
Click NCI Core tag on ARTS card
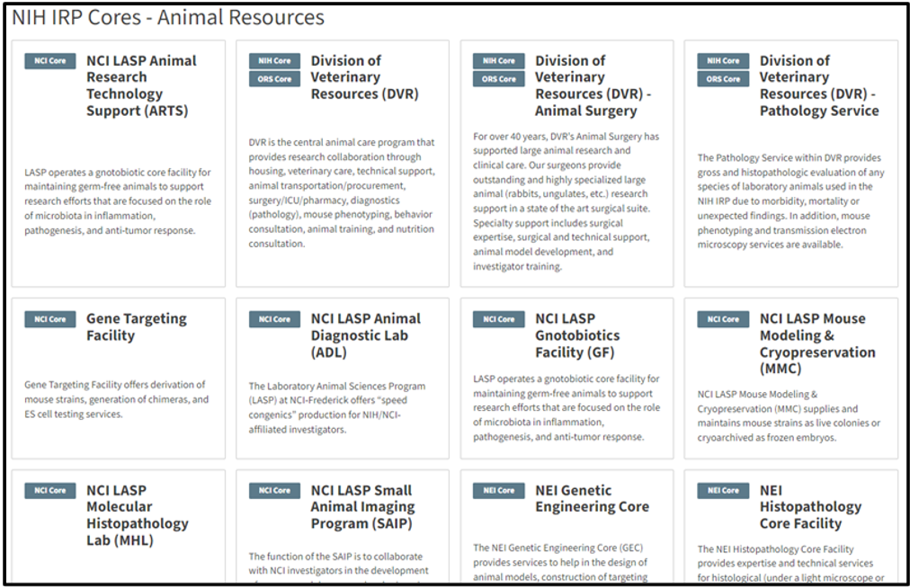click(x=50, y=61)
